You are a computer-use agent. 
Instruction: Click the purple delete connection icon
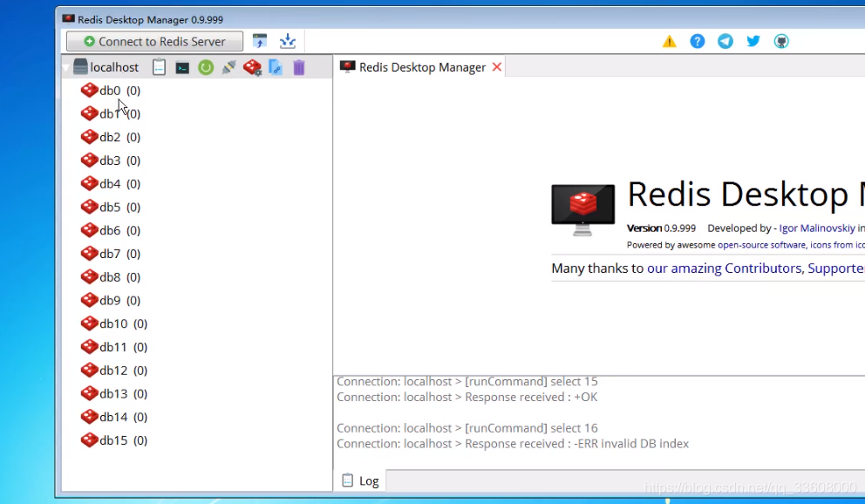[x=299, y=67]
